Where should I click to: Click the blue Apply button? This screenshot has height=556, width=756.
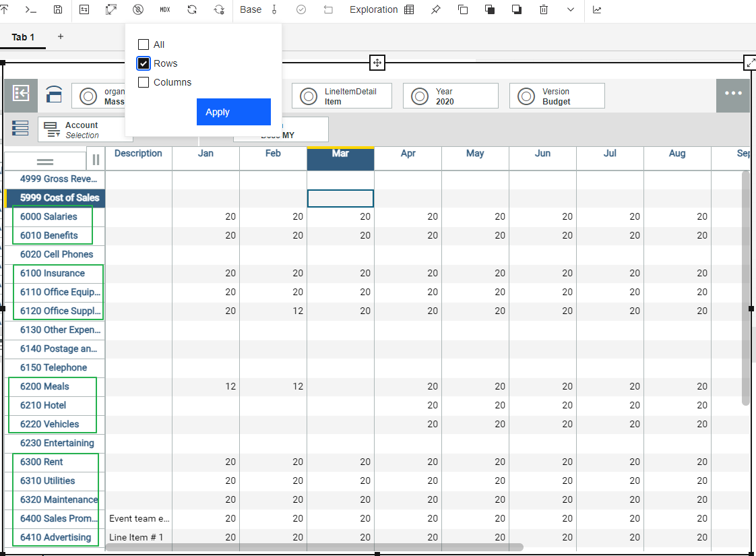[233, 112]
